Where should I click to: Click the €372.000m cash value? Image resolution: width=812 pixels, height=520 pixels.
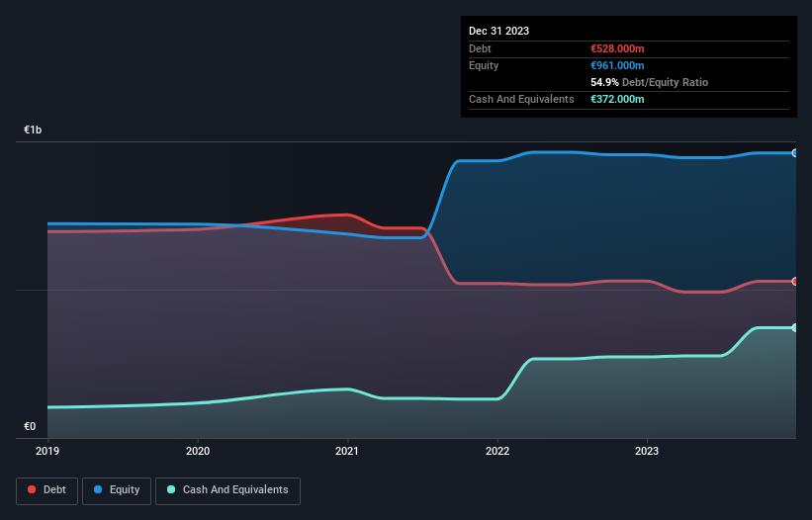coord(617,99)
